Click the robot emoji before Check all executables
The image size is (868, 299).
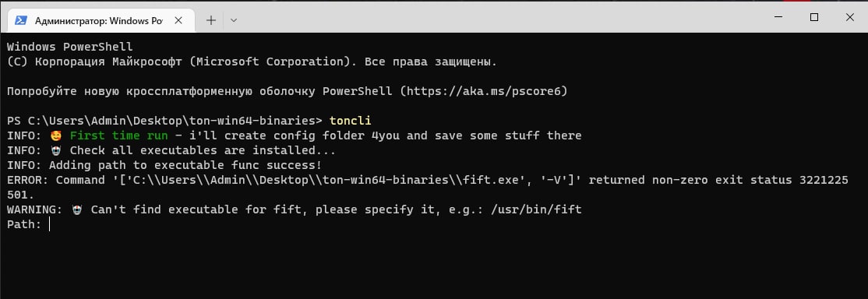[x=56, y=150]
